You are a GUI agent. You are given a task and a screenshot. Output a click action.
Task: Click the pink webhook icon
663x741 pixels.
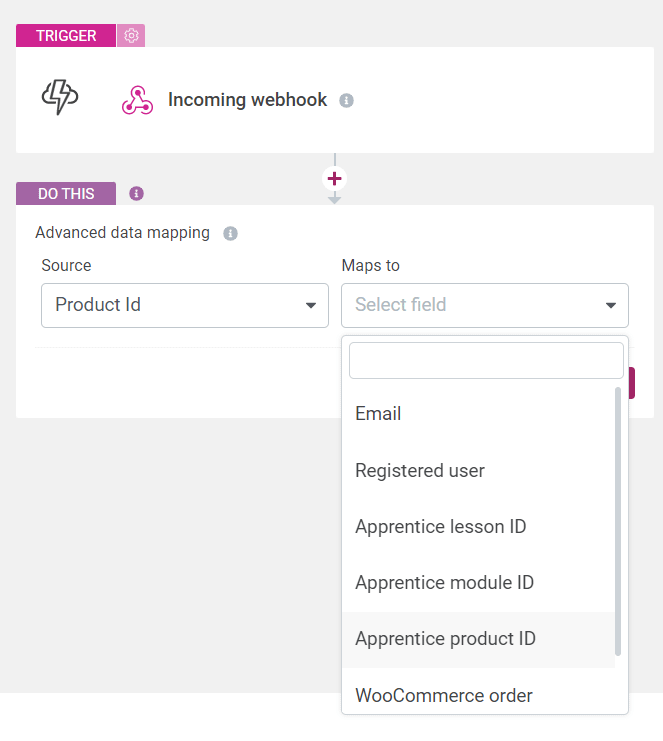pos(137,100)
